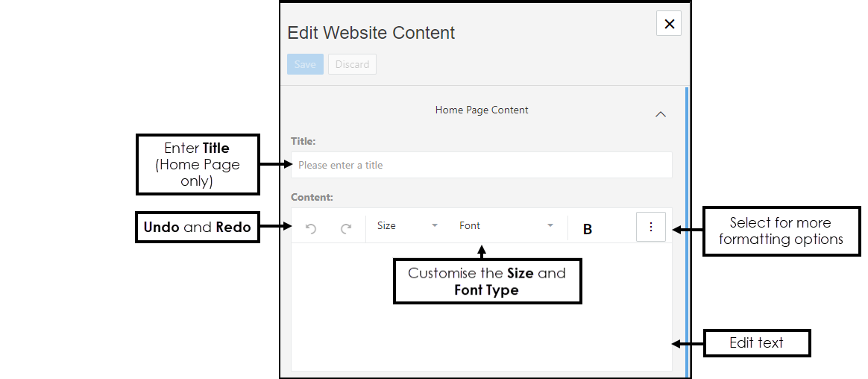Image resolution: width=868 pixels, height=379 pixels.
Task: Select the Home Page Content section header
Action: (x=482, y=110)
